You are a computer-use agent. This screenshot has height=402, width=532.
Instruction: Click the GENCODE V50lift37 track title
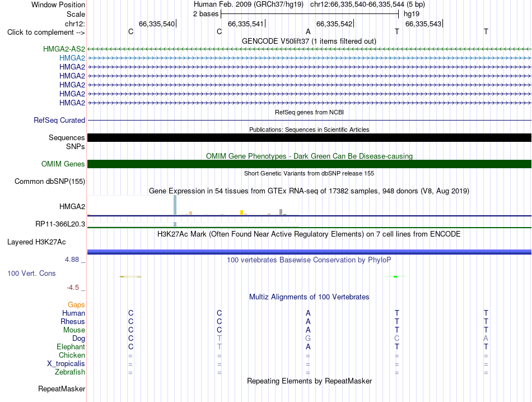click(309, 41)
